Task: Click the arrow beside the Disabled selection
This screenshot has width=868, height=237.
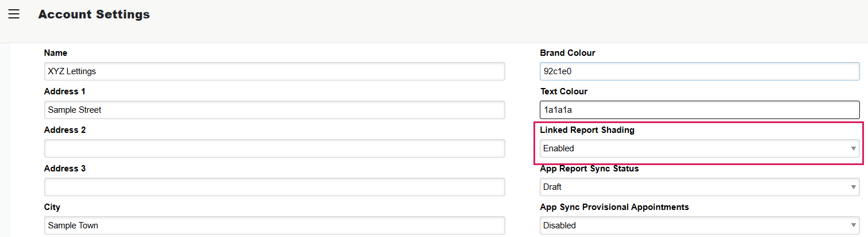Action: (x=854, y=225)
